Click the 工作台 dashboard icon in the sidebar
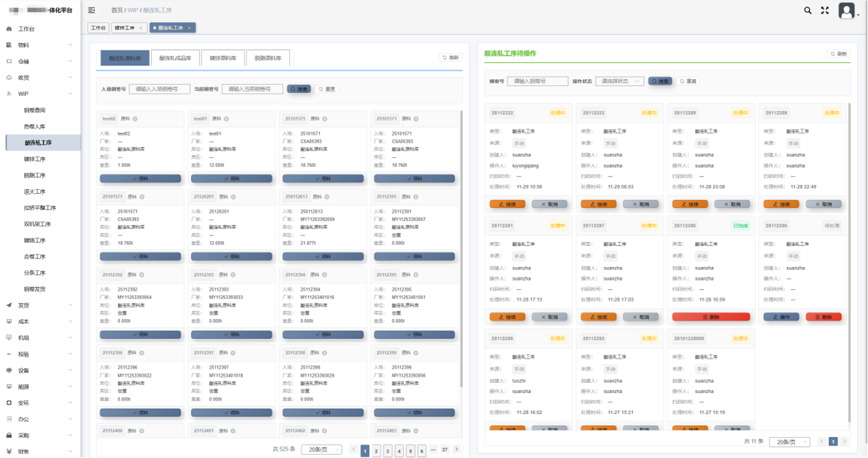The height and width of the screenshot is (458, 868). point(9,29)
